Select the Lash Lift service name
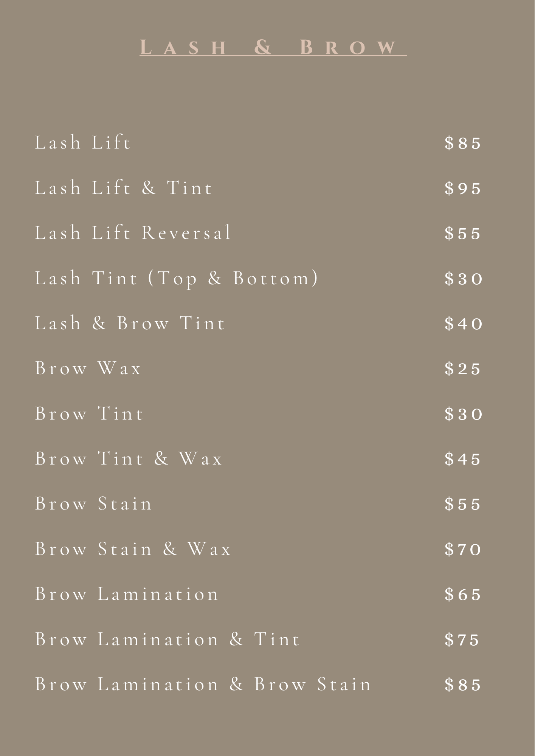 (x=83, y=143)
